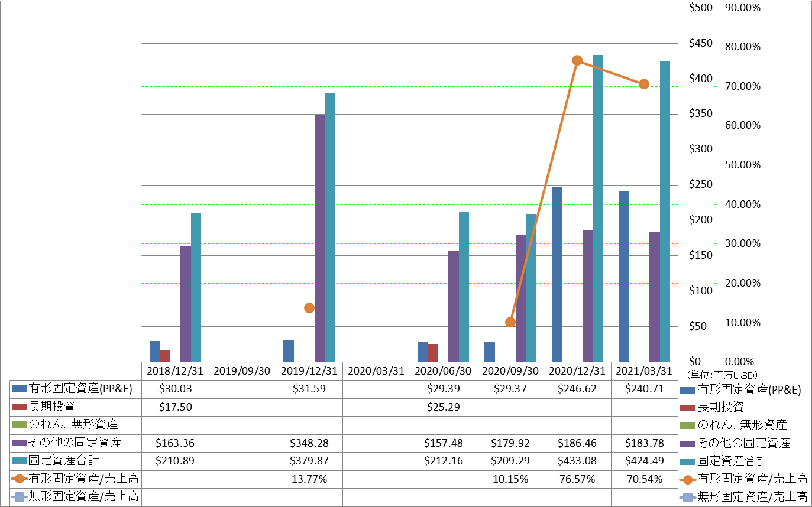Screen dimensions: 812x507
Task: Select the 2020/12/31 date header
Action: pos(577,371)
